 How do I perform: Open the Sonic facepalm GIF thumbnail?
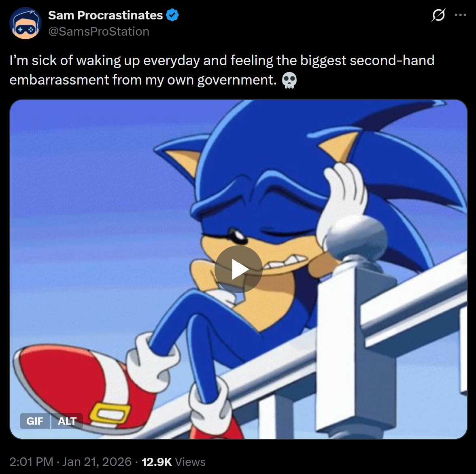(x=238, y=269)
